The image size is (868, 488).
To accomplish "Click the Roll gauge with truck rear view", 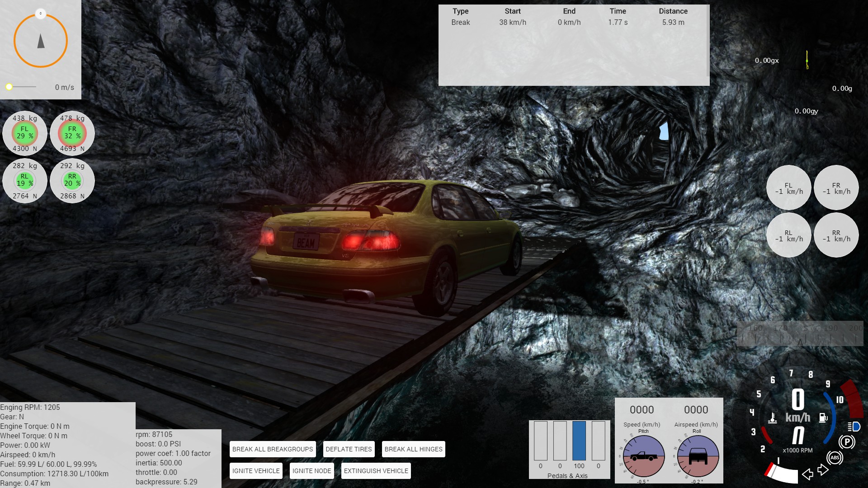I will pos(698,456).
